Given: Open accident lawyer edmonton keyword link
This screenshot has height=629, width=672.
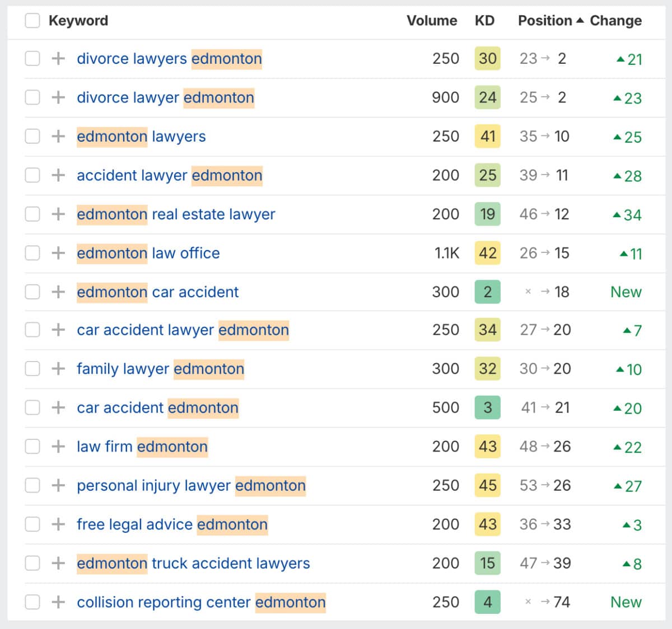Looking at the screenshot, I should click(169, 175).
